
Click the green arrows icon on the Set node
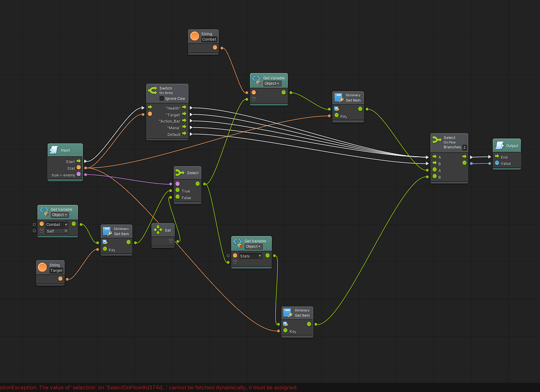(x=157, y=230)
